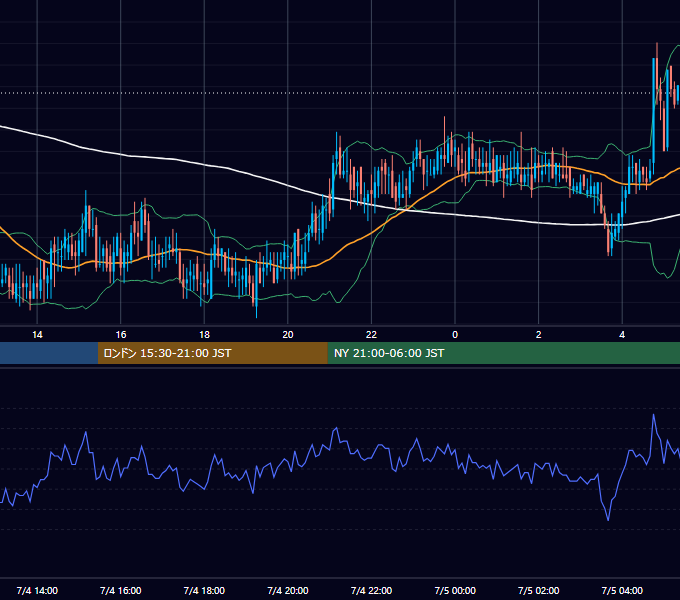
Task: Click the 0 hour label on price chart axis
Action: pos(455,335)
